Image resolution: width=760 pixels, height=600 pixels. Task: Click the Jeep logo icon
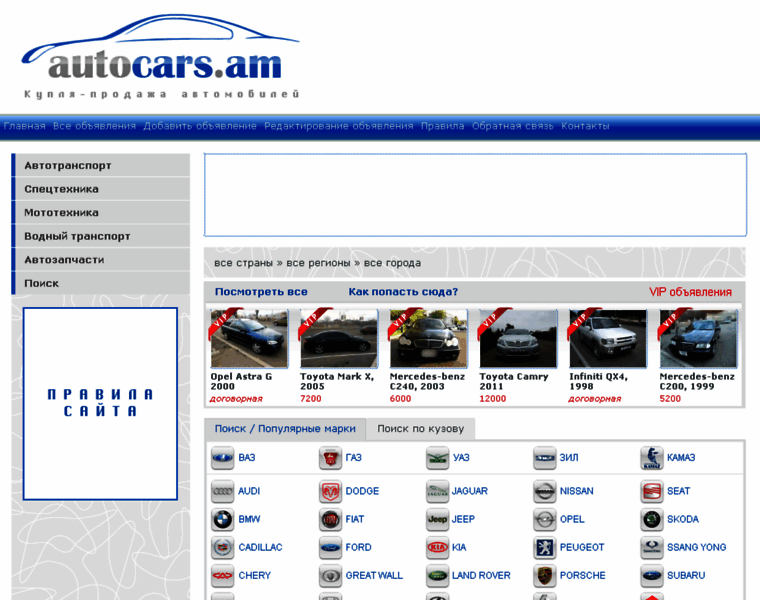pos(438,520)
